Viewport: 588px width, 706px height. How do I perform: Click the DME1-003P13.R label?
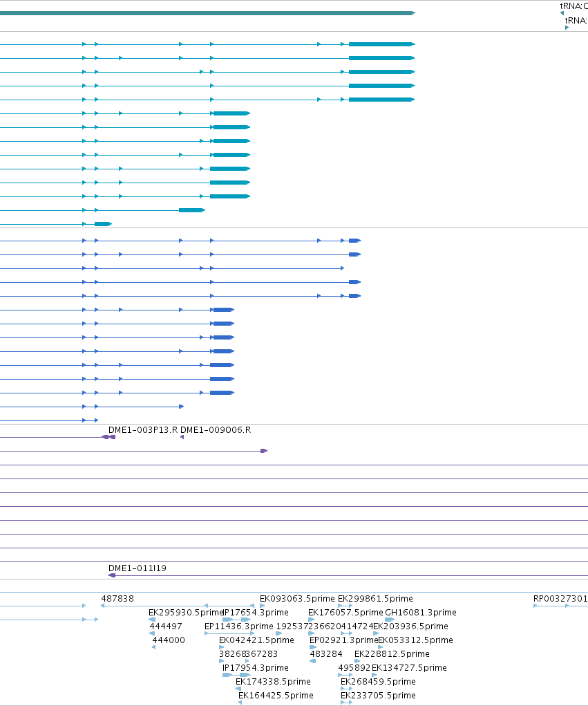click(x=142, y=430)
